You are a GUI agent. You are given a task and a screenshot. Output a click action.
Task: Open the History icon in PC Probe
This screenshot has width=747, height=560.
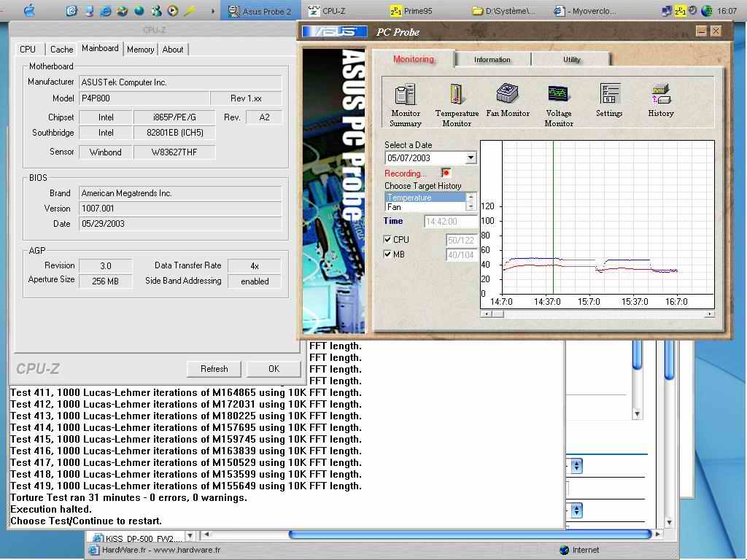coord(661,94)
